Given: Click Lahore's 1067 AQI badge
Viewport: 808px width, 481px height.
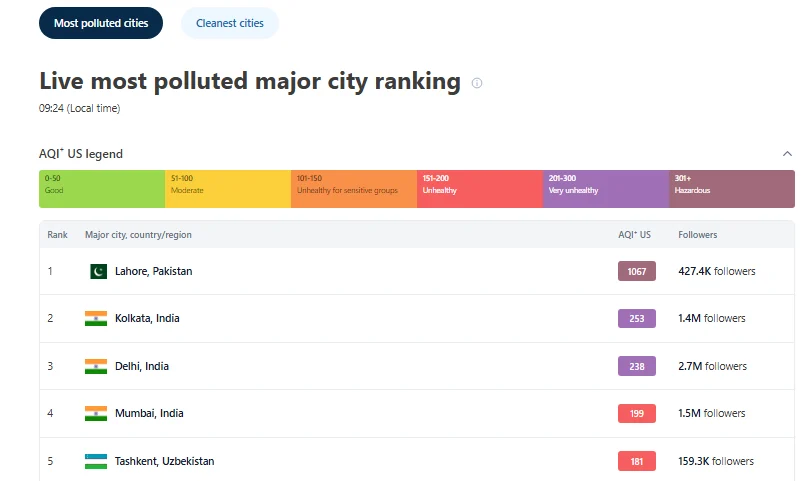Looking at the screenshot, I should 637,271.
